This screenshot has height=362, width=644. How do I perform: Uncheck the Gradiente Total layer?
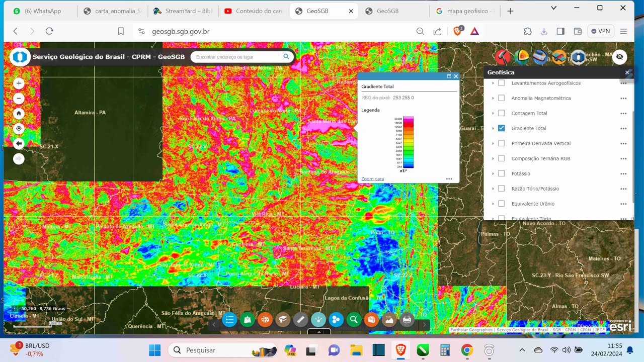501,128
